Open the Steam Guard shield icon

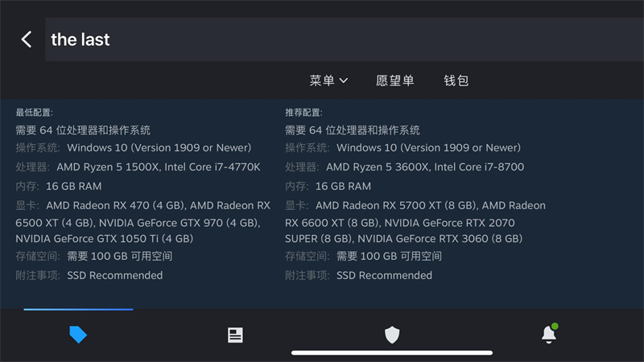coord(392,335)
